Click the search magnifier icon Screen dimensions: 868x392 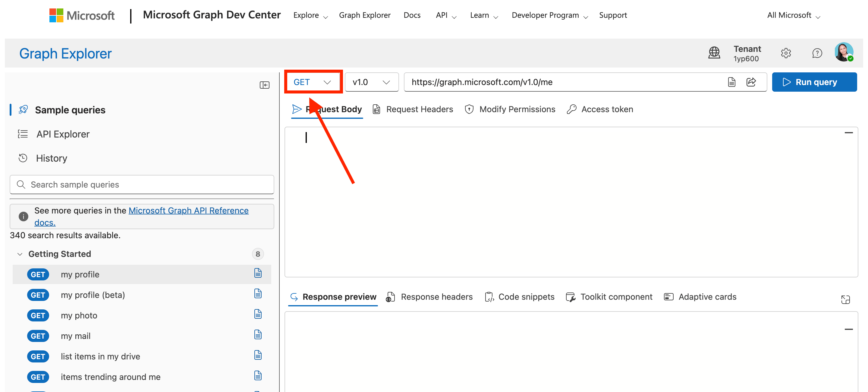tap(21, 184)
